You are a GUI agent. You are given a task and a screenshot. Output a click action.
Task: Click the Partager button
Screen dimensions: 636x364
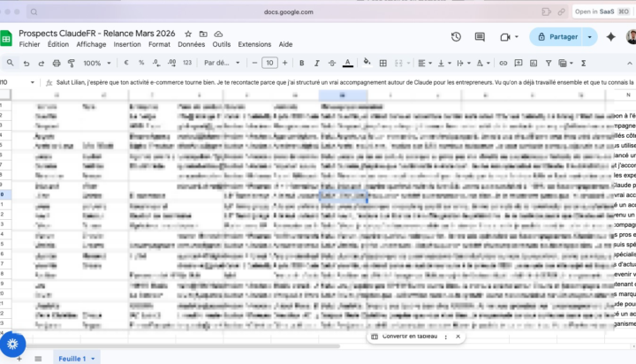(557, 37)
